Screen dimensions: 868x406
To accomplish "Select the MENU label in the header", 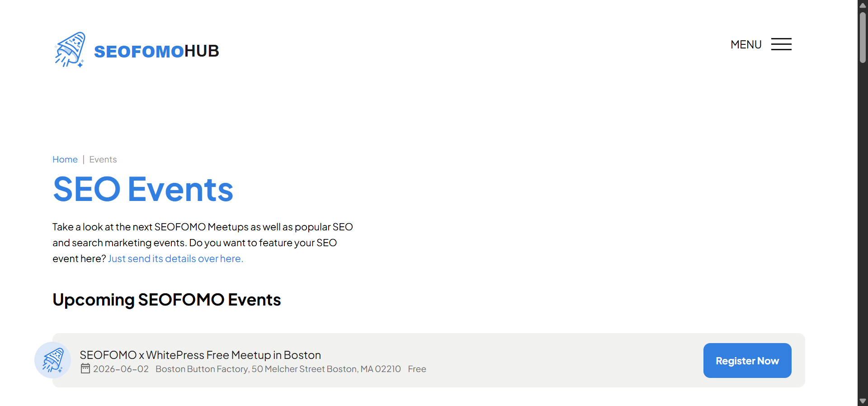I will 745,44.
